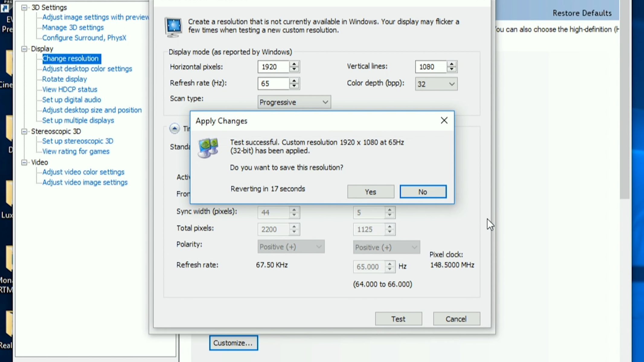
Task: Decrease Refresh rate Hz with down arrow
Action: coord(294,86)
